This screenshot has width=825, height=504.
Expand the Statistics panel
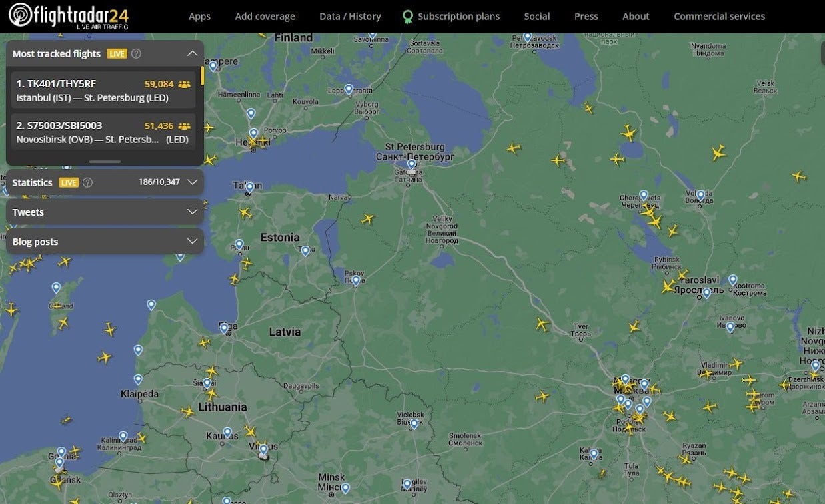tap(192, 182)
